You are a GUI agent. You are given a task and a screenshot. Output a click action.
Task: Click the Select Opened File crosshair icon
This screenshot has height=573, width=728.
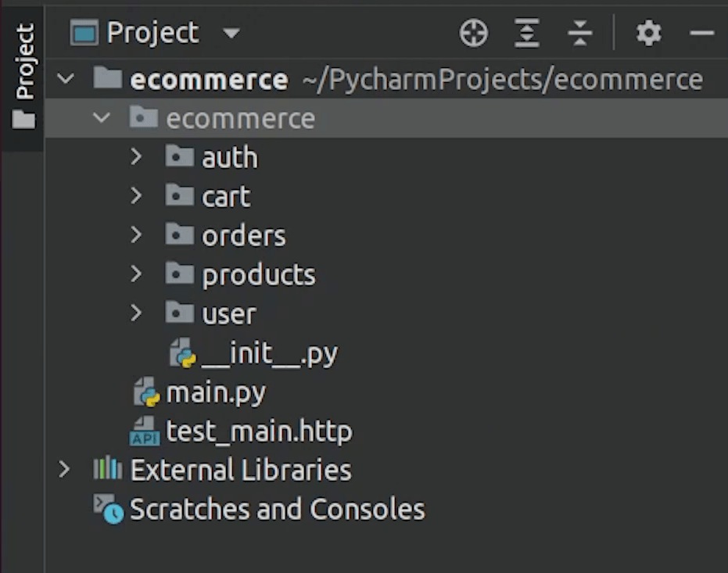(474, 34)
